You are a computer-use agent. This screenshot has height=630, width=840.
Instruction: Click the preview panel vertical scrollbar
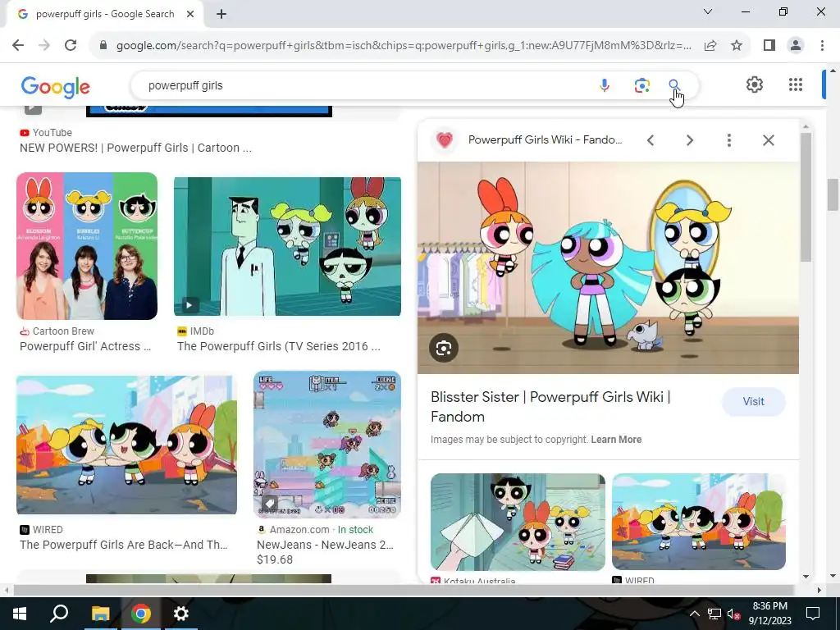point(806,197)
